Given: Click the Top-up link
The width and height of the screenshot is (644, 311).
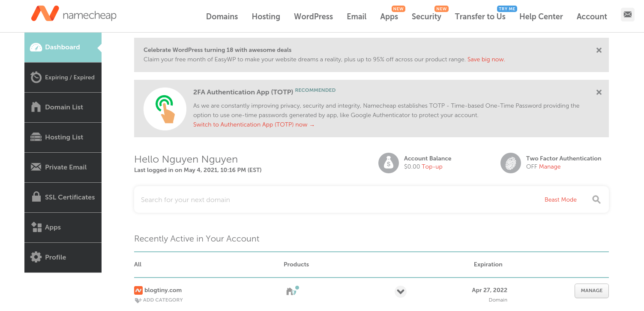Looking at the screenshot, I should [432, 166].
